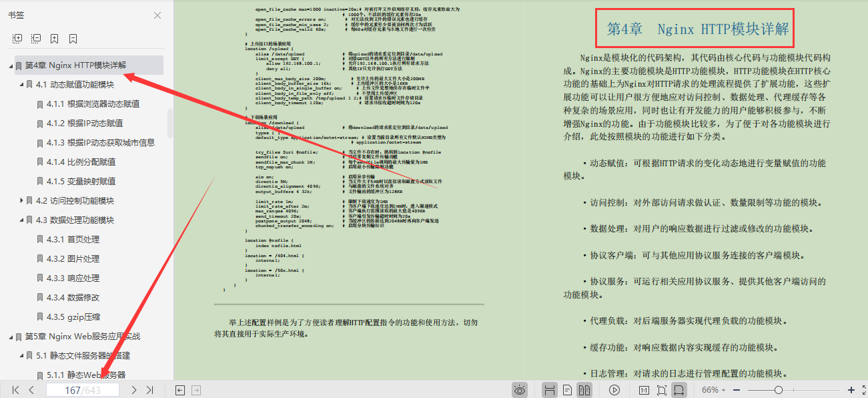The width and height of the screenshot is (868, 398).
Task: Collapse the 4.3 数据处理功能模块 node
Action: click(x=22, y=220)
